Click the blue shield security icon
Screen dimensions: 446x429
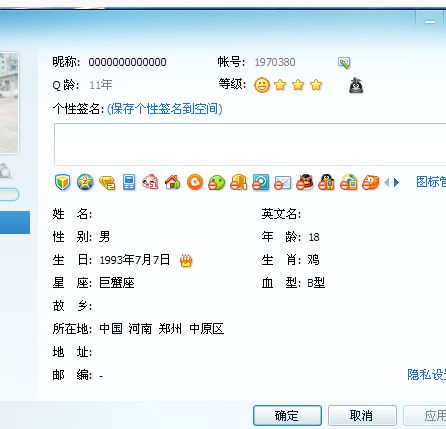[62, 182]
